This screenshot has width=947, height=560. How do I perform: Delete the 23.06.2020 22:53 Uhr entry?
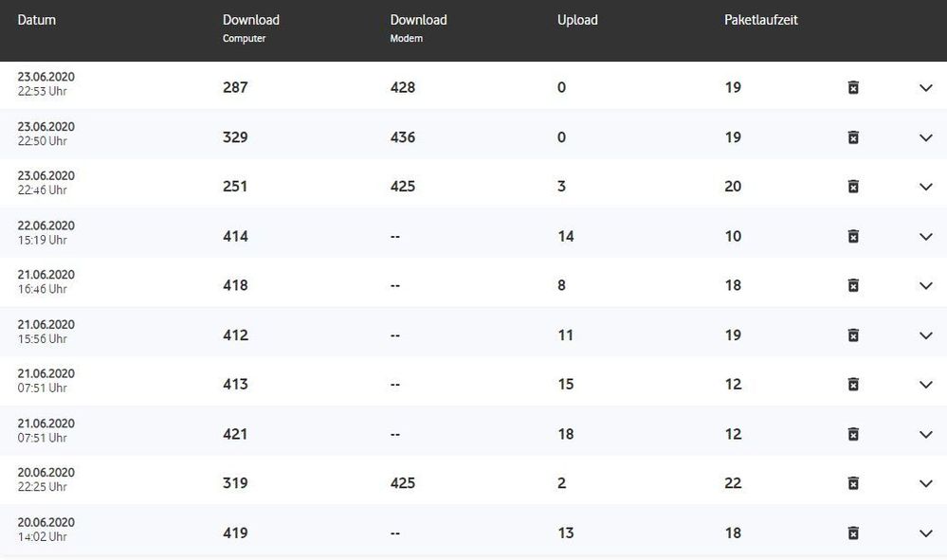coord(853,88)
